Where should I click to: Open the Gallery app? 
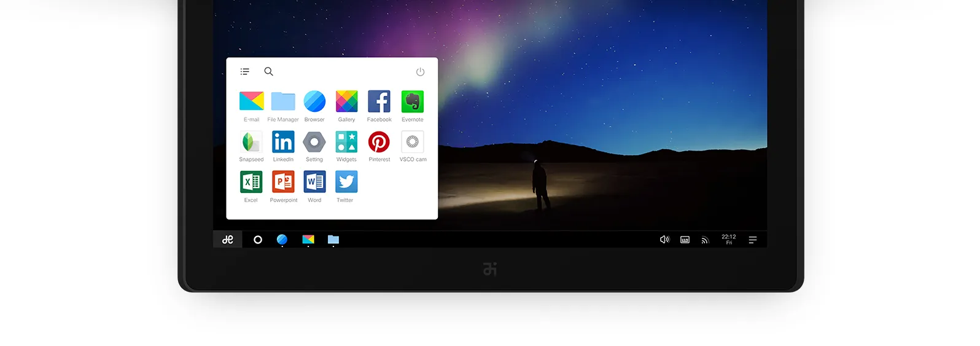click(x=346, y=101)
